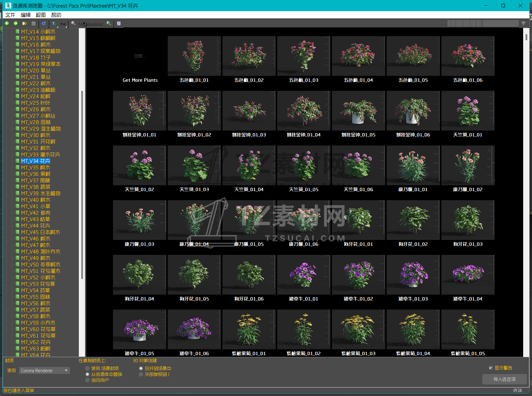Click the green icon beside MT_V48 落叶乔木
Screen dimensions: 532x396
17,251
